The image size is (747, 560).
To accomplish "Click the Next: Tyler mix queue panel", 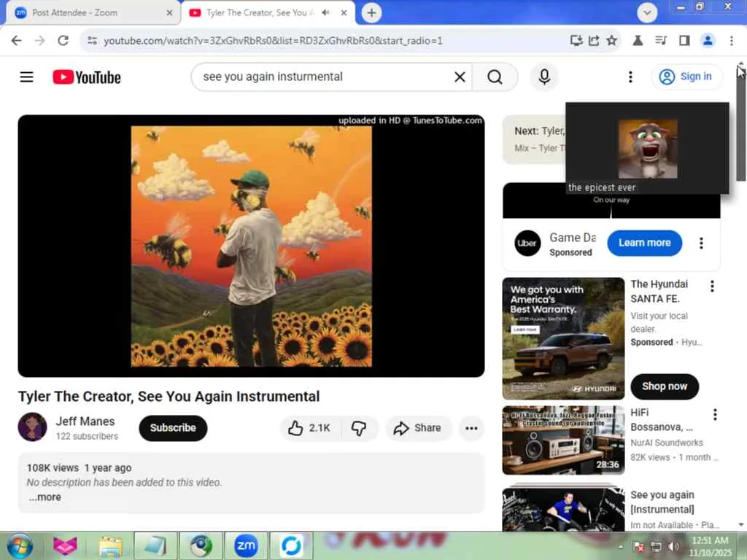I will 535,139.
